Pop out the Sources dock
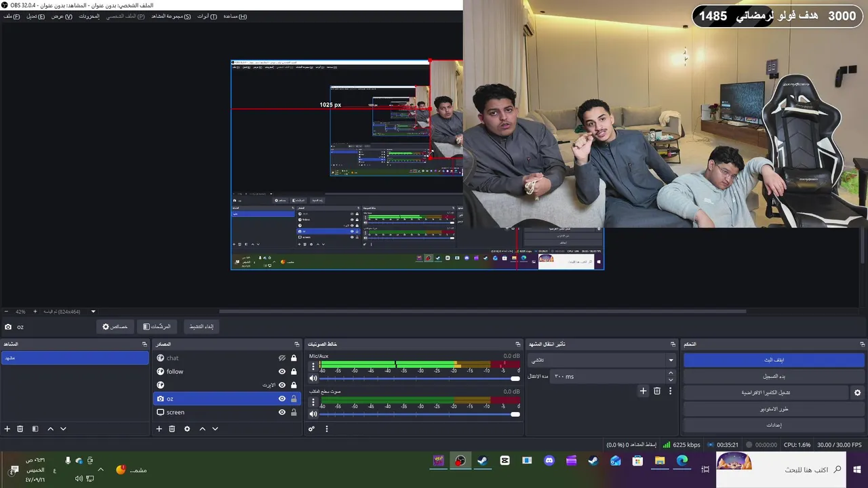 [296, 344]
